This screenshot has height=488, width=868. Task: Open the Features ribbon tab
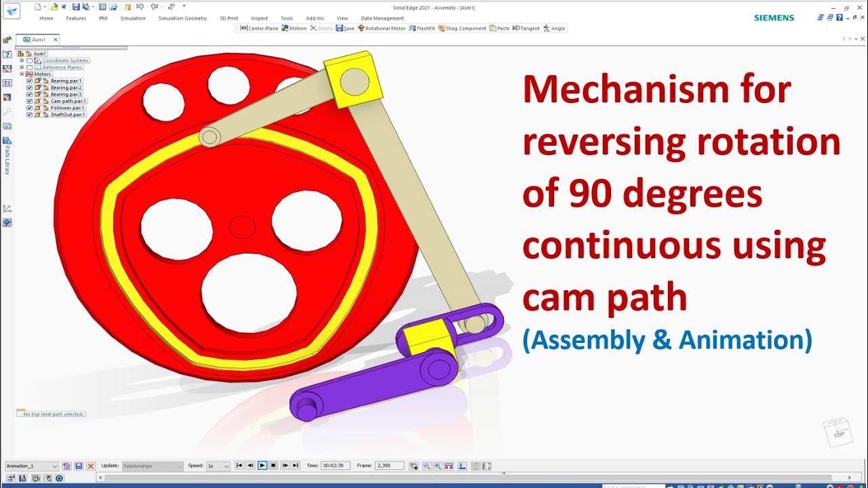(76, 18)
